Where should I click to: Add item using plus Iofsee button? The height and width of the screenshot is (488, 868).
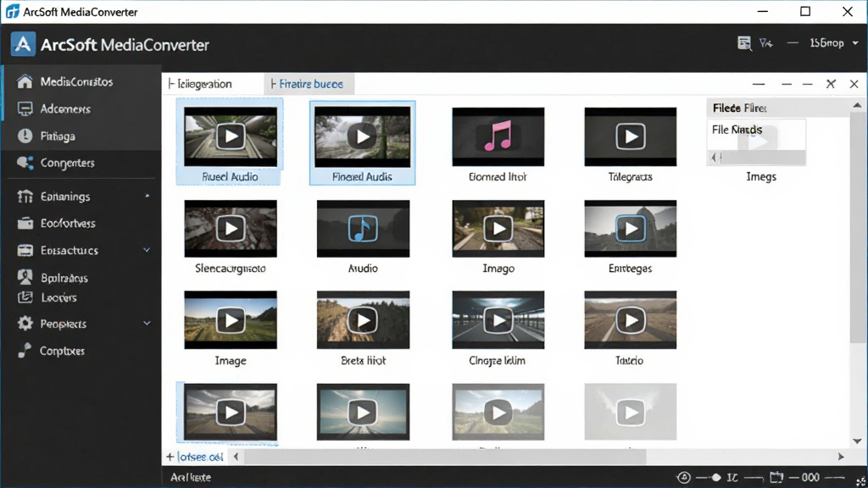[x=195, y=457]
